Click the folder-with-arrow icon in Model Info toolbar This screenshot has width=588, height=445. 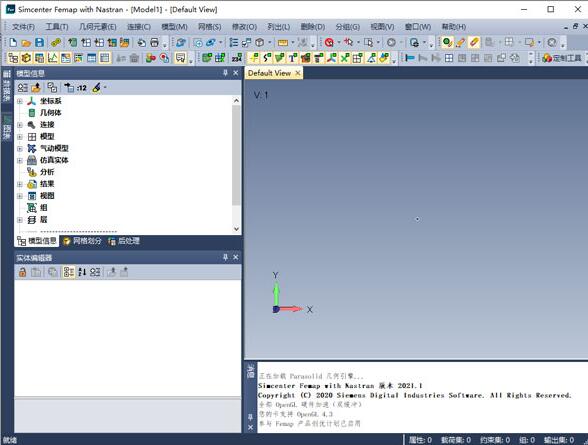point(36,88)
